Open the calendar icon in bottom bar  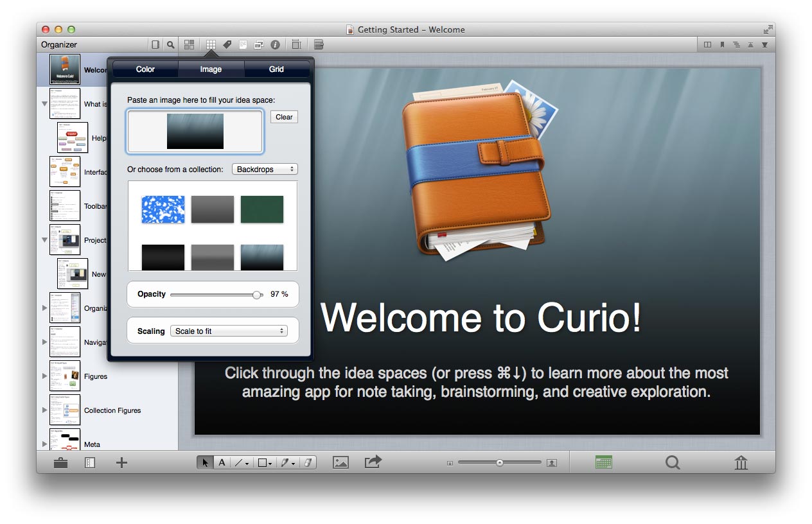click(603, 462)
